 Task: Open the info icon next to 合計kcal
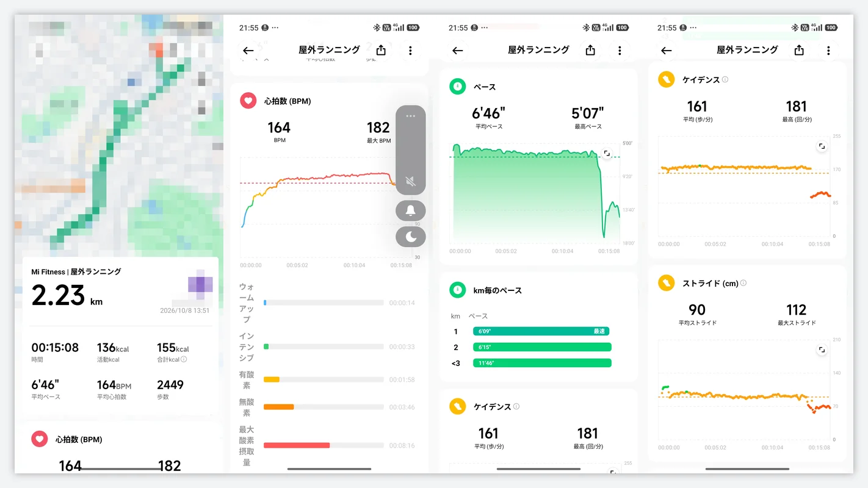(x=184, y=359)
